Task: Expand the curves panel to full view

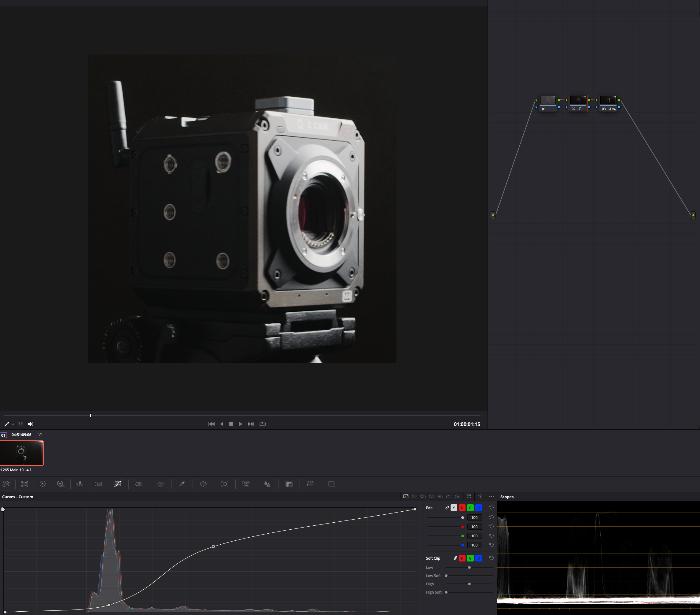Action: (469, 496)
